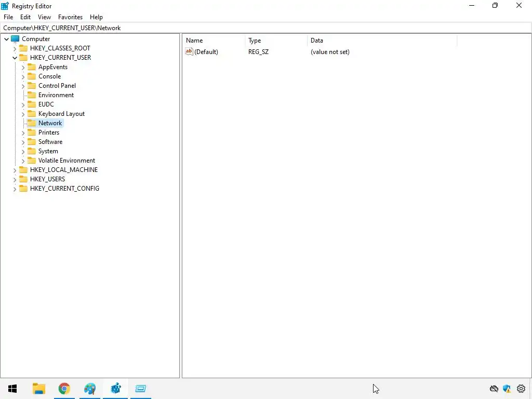
Task: Expand the HKEY_LOCAL_MACHINE key
Action: pos(15,170)
